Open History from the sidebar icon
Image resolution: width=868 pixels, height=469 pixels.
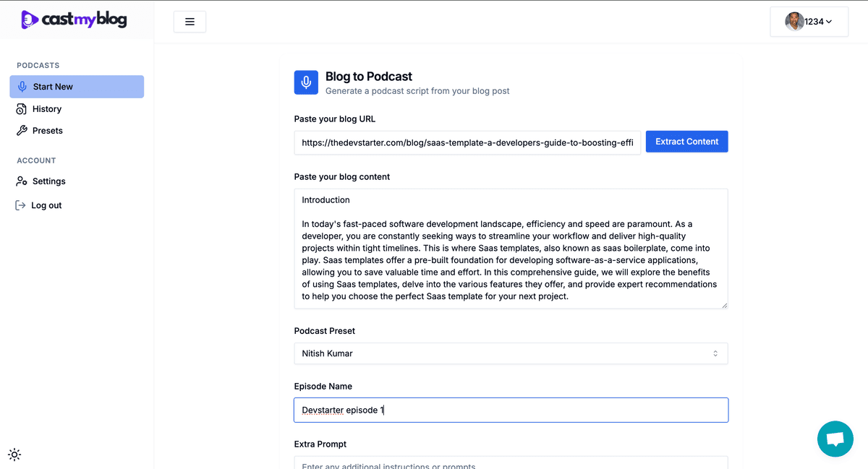(22, 109)
